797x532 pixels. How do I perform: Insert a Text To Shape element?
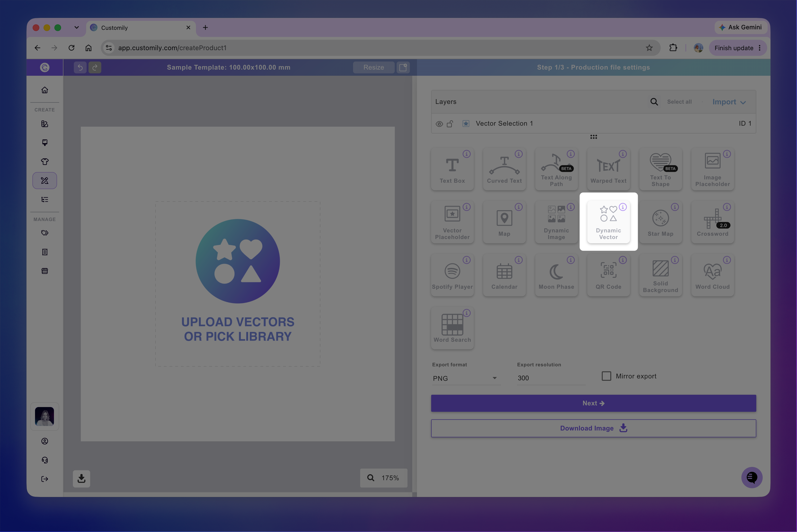click(660, 169)
